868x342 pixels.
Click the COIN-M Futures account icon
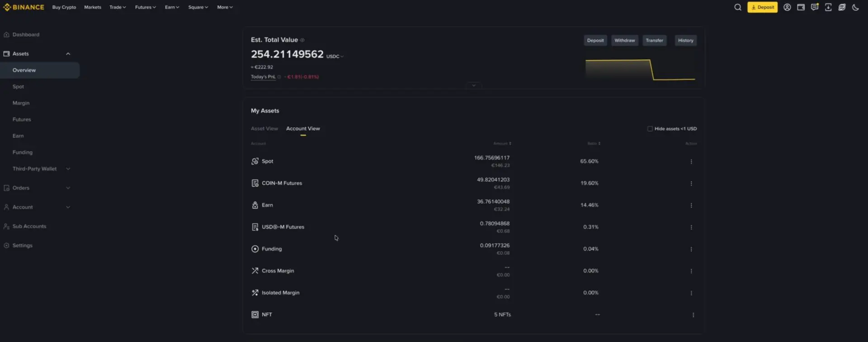click(255, 183)
